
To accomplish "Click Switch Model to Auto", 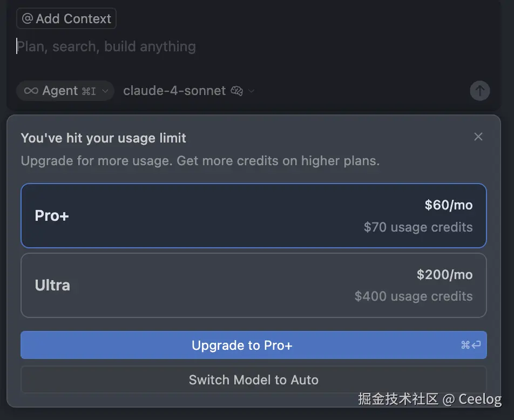I will pyautogui.click(x=253, y=380).
